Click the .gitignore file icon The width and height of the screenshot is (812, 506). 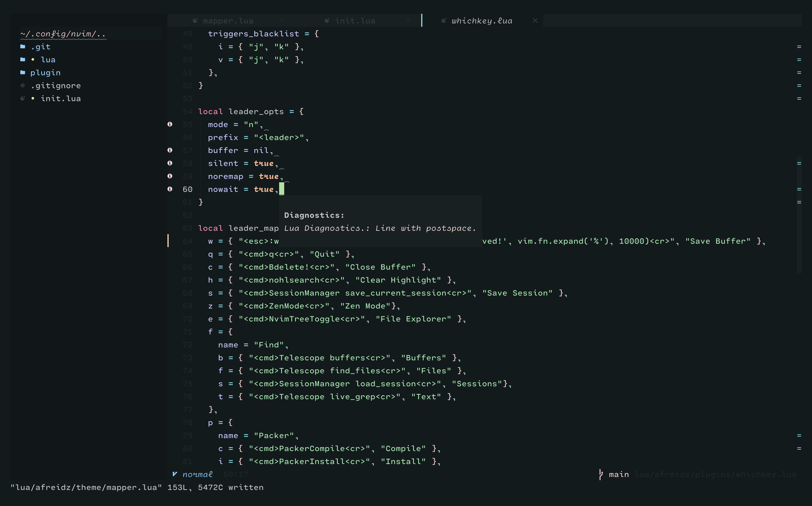point(23,85)
